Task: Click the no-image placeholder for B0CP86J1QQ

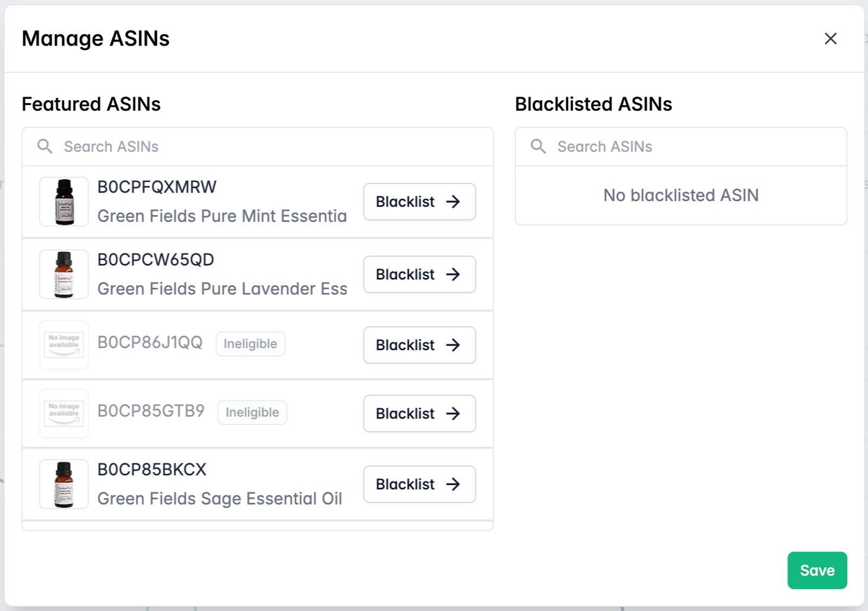Action: (x=64, y=345)
